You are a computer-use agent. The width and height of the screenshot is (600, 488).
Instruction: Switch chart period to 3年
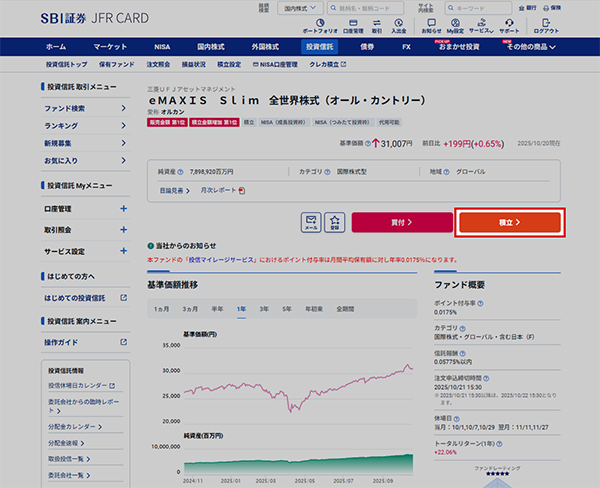[x=264, y=309]
